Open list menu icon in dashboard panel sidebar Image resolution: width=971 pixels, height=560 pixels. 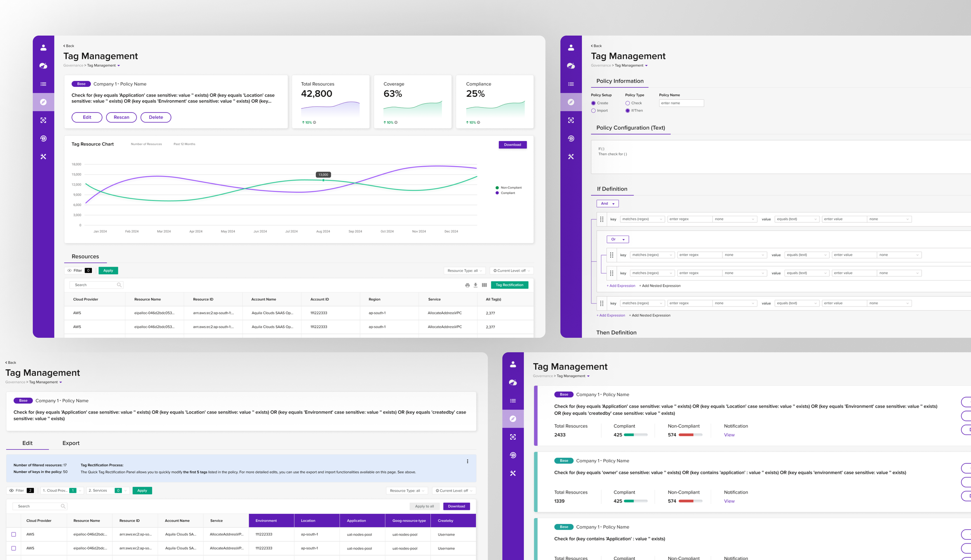(x=43, y=84)
